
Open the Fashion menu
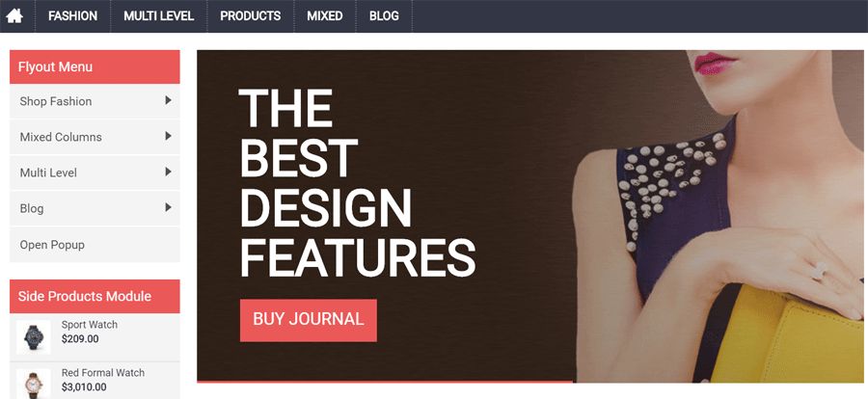(73, 16)
